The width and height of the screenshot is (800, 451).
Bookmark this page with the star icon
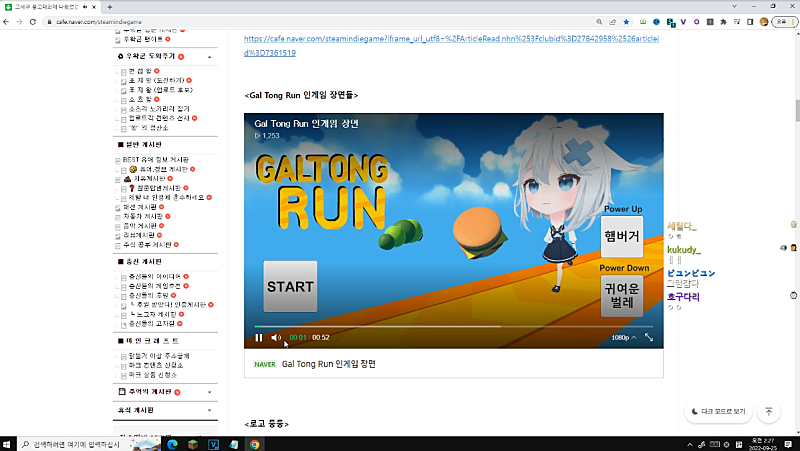coord(626,20)
